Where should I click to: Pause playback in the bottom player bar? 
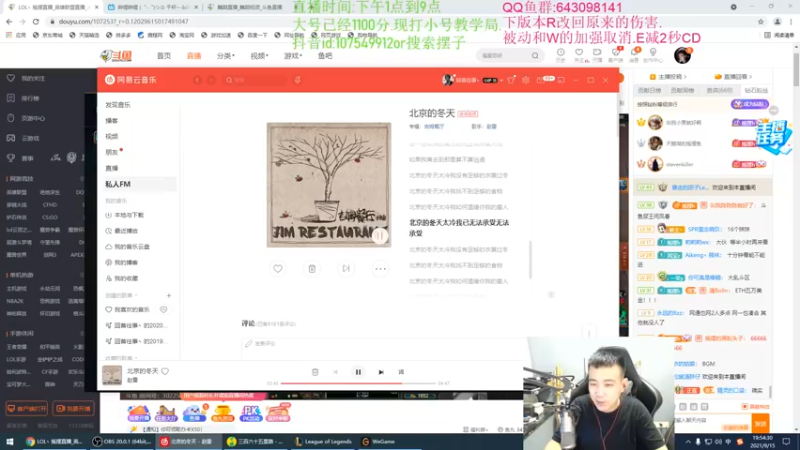click(358, 372)
